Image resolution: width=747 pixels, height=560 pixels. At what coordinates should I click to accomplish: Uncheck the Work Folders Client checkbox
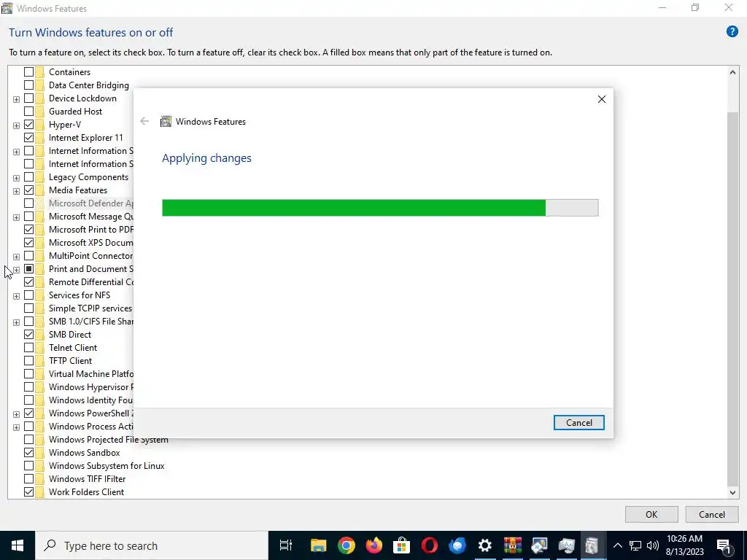(x=28, y=492)
